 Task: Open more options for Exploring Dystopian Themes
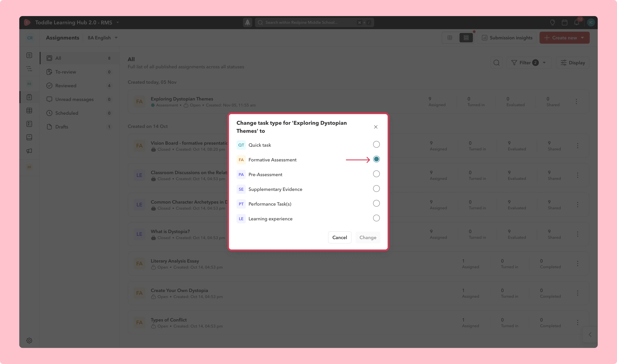click(x=576, y=102)
